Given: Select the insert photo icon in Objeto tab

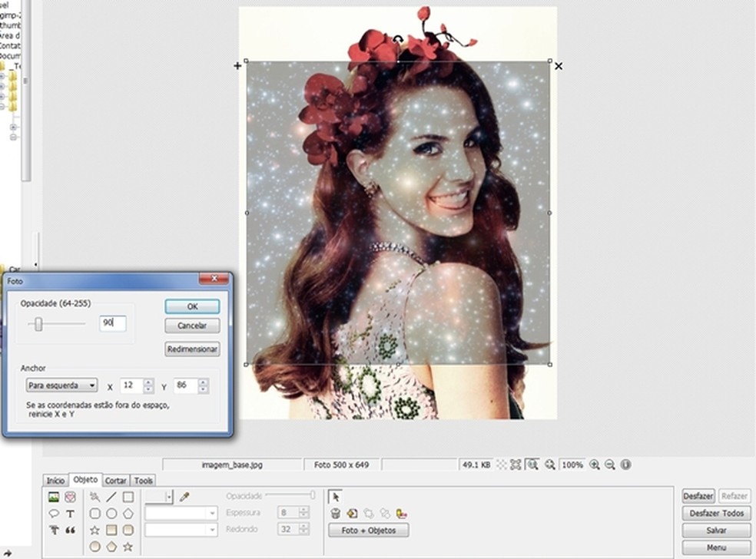Looking at the screenshot, I should (54, 497).
